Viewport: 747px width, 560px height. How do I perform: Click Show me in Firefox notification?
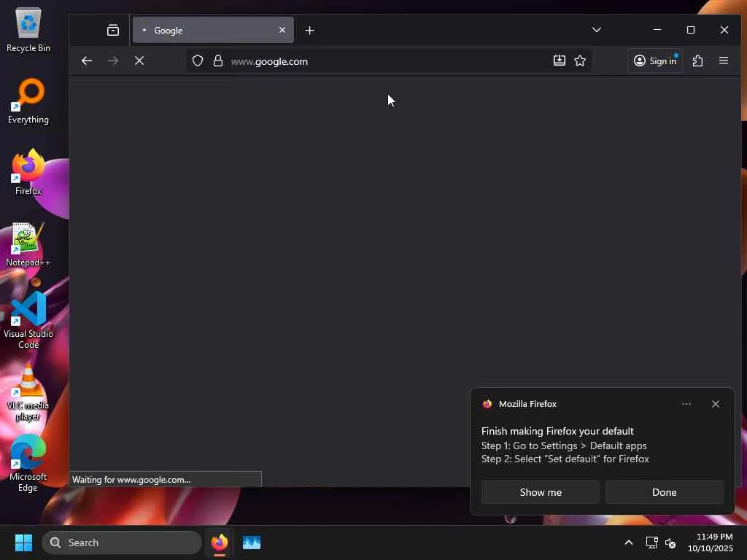click(541, 492)
